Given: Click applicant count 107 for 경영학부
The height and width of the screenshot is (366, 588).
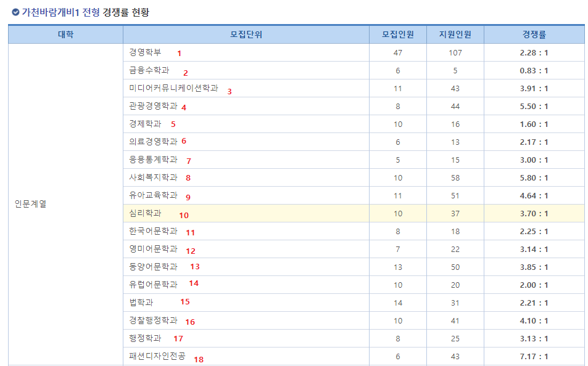Looking at the screenshot, I should (455, 53).
